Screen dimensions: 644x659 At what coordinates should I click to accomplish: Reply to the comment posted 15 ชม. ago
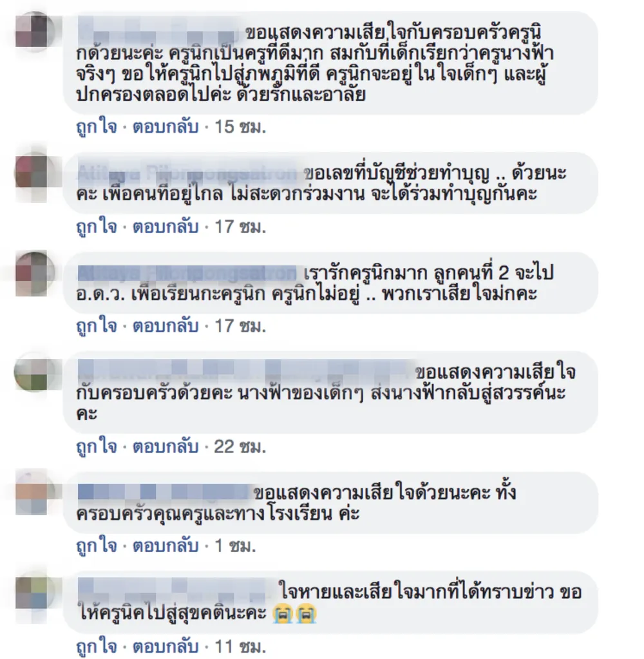click(x=166, y=127)
